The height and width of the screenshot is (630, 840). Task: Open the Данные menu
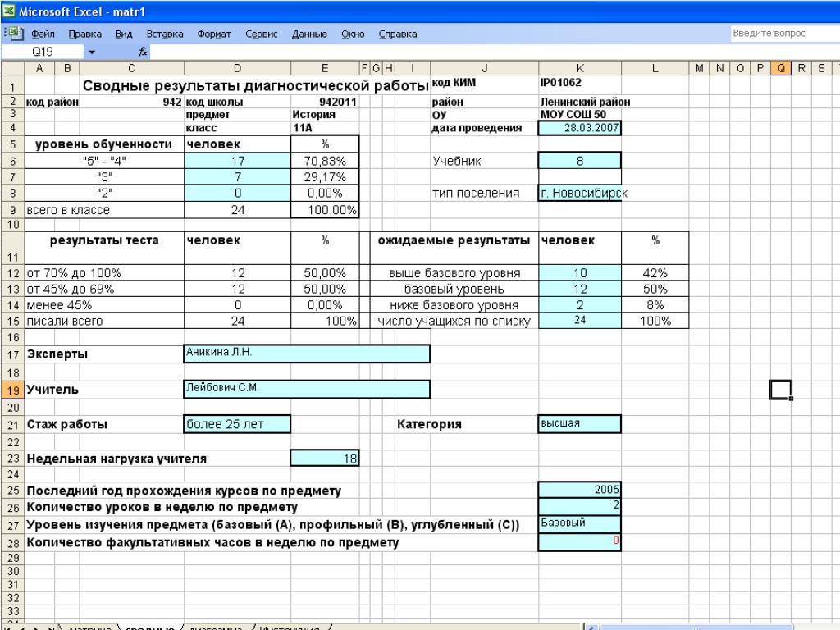[x=309, y=34]
